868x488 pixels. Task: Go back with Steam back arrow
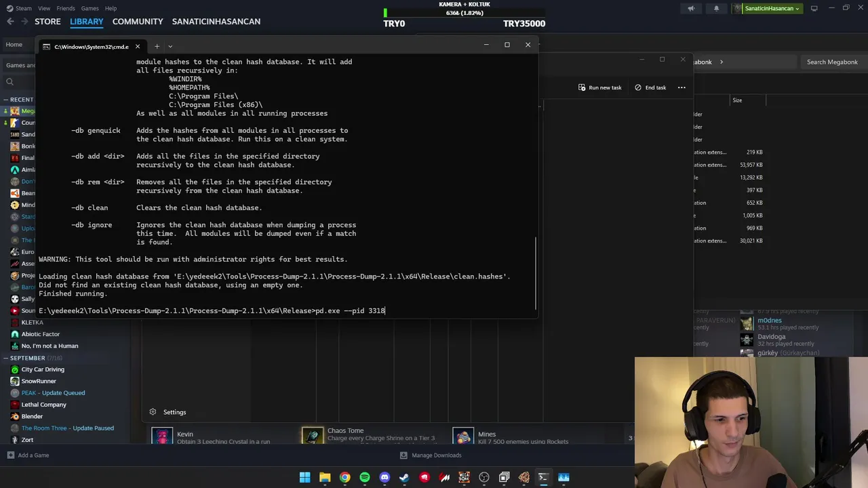point(10,22)
